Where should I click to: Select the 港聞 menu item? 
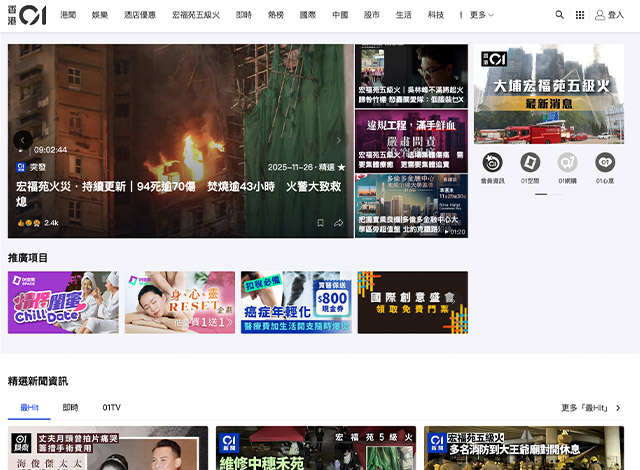click(x=68, y=15)
